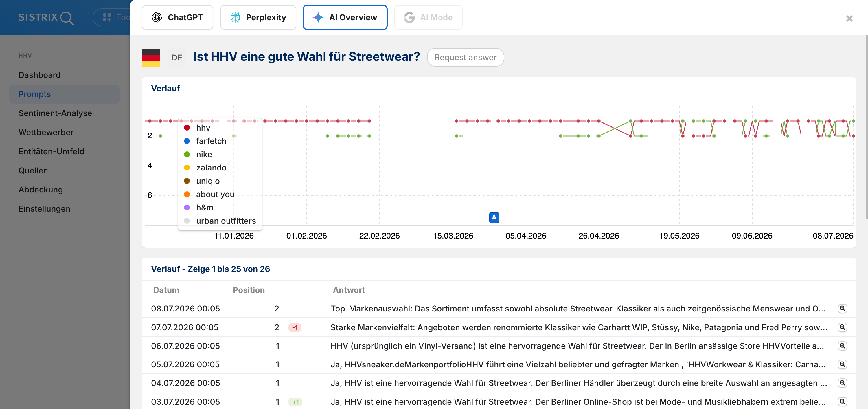Open answer details for 07.07.2026 row

842,327
